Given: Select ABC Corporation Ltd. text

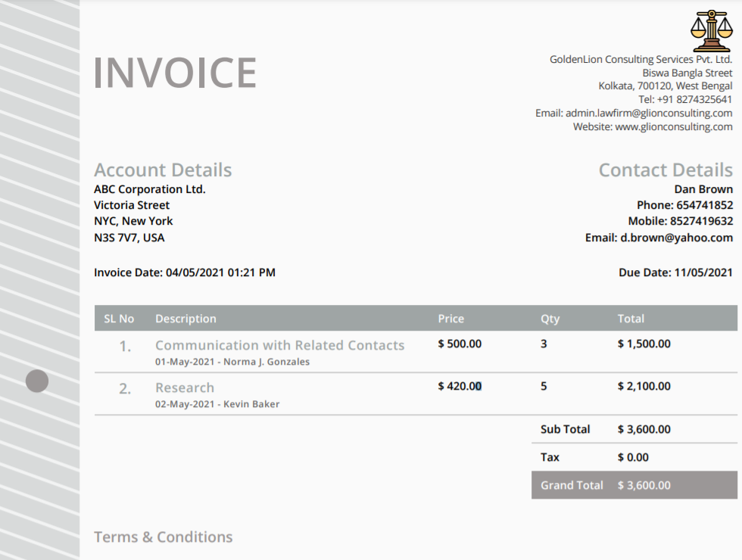Looking at the screenshot, I should [x=150, y=189].
